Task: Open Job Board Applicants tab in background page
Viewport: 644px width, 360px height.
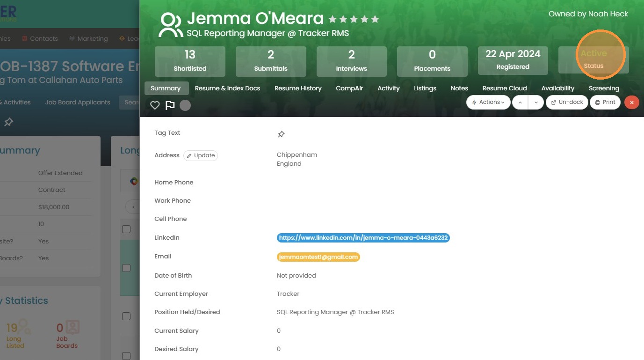Action: coord(78,102)
